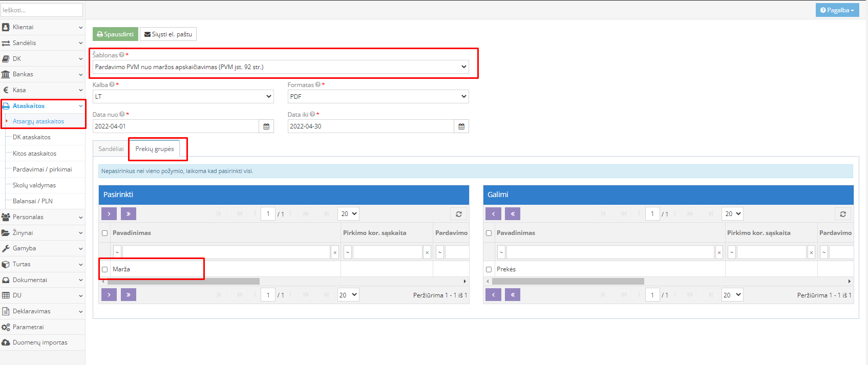Open the Formatas PDF dropdown

[x=378, y=97]
